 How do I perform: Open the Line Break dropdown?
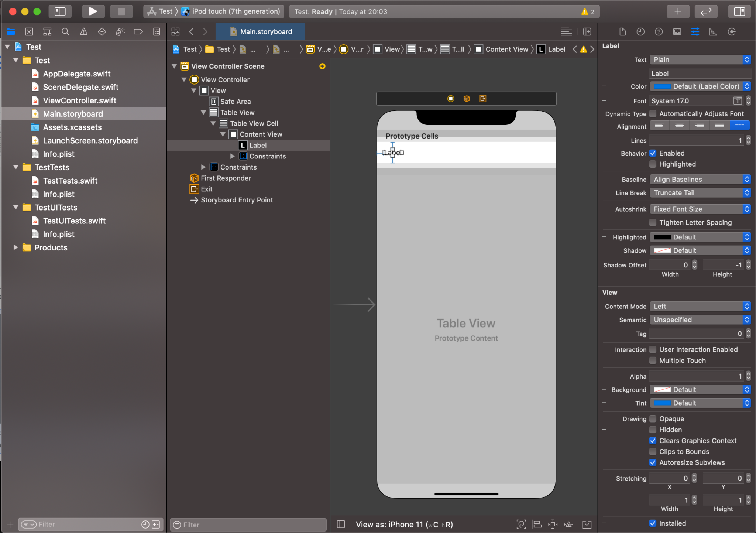(700, 192)
